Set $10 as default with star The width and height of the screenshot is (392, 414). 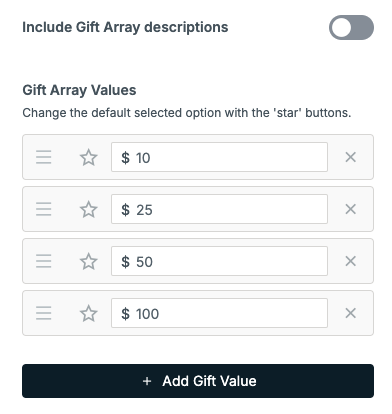coord(89,157)
